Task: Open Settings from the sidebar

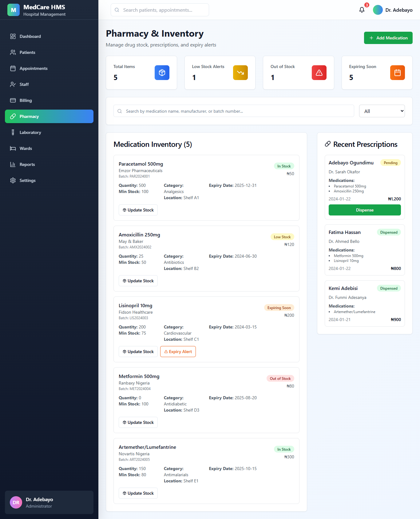Action: click(27, 180)
